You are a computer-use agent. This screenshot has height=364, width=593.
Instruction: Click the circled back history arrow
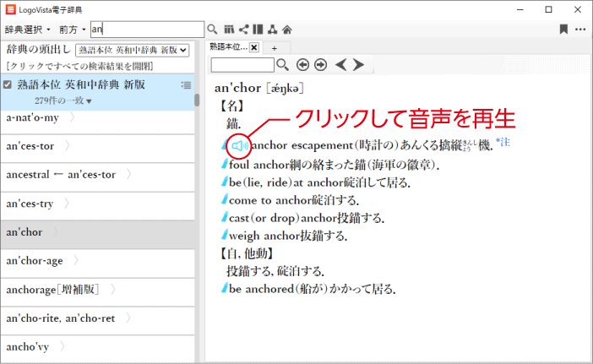(302, 64)
